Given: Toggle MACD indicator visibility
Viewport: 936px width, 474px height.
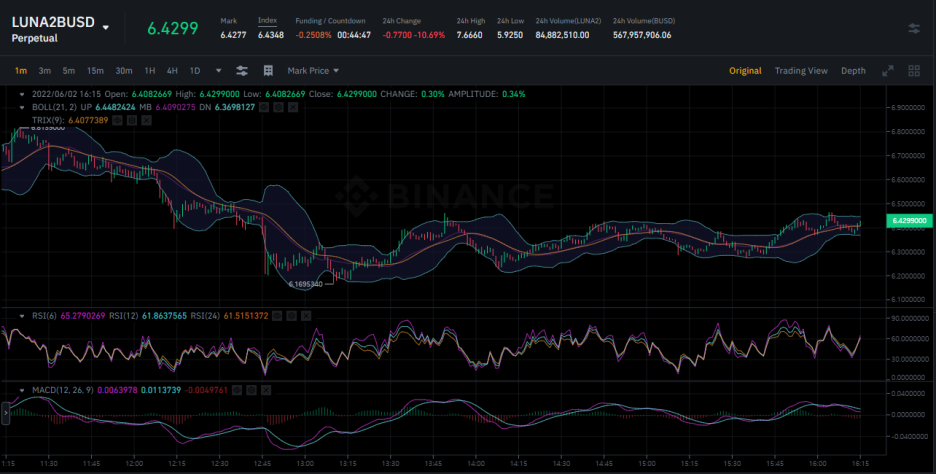Looking at the screenshot, I should [237, 390].
